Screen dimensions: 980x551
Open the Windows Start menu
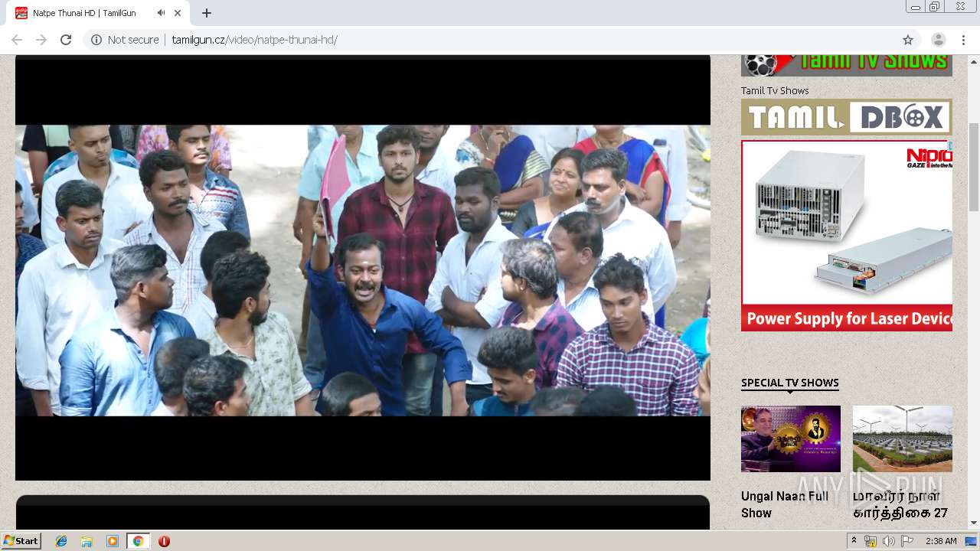click(21, 541)
